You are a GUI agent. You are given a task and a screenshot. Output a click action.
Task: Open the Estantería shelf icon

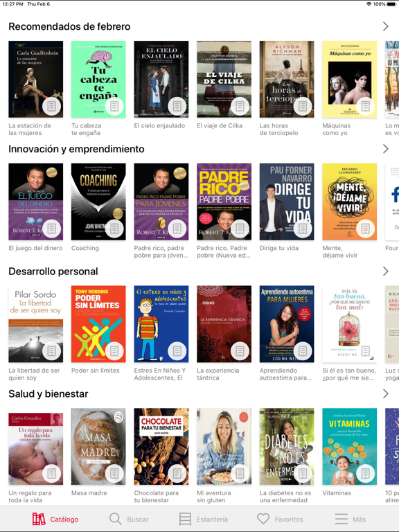[185, 519]
